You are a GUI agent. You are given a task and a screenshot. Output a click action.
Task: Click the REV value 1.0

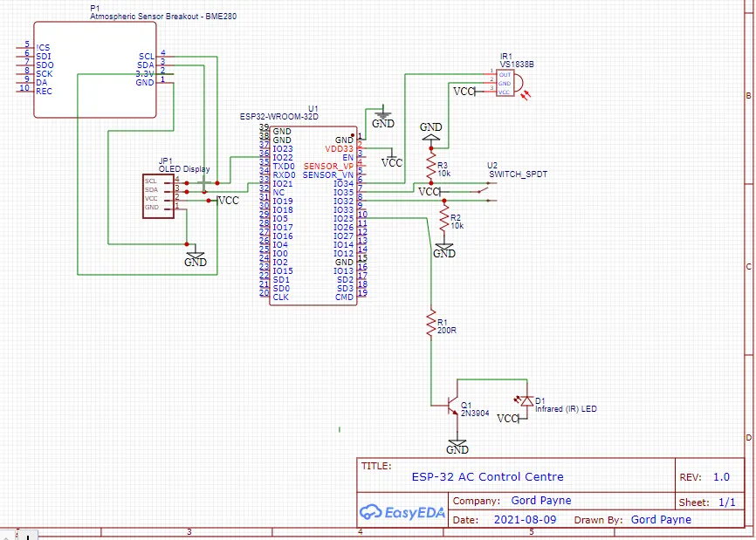tap(721, 477)
